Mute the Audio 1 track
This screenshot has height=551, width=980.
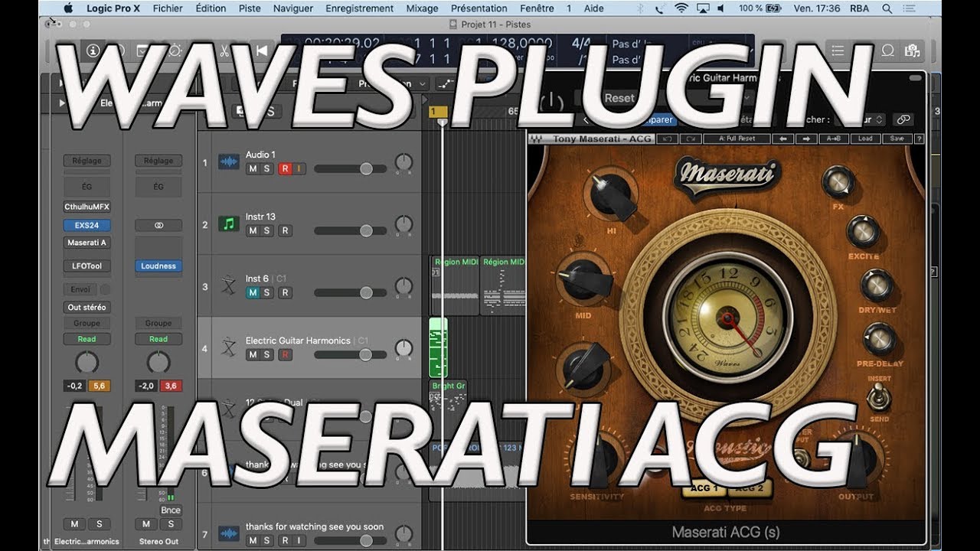click(x=253, y=168)
